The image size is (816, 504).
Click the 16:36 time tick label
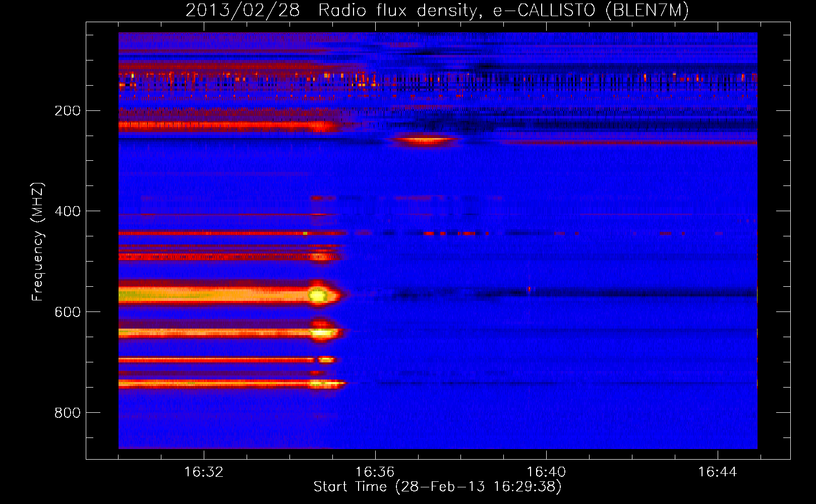[375, 472]
